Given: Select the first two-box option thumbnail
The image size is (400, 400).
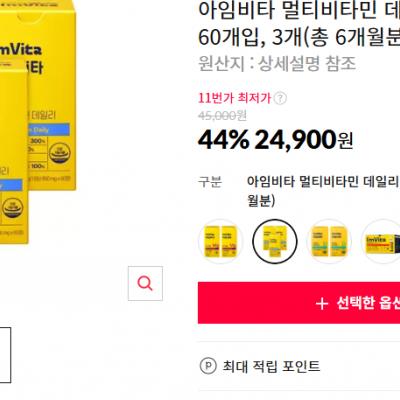Looking at the screenshot, I should point(220,241).
